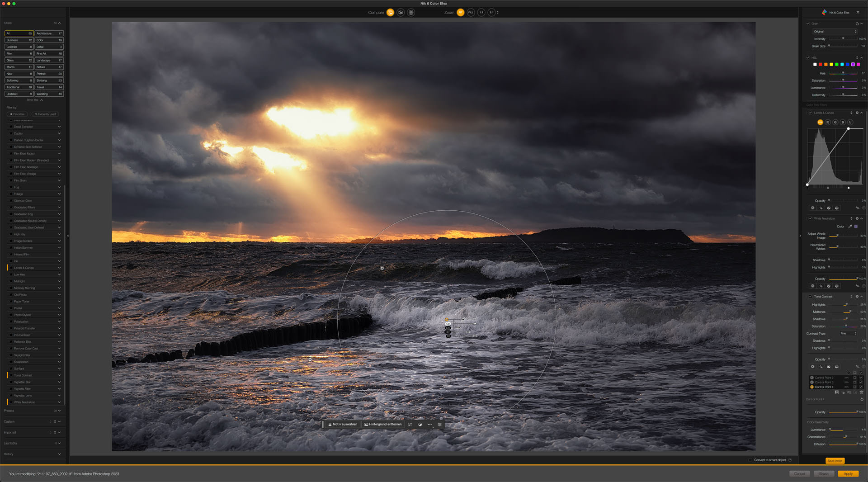
Task: Check Convert to smart object
Action: 750,460
